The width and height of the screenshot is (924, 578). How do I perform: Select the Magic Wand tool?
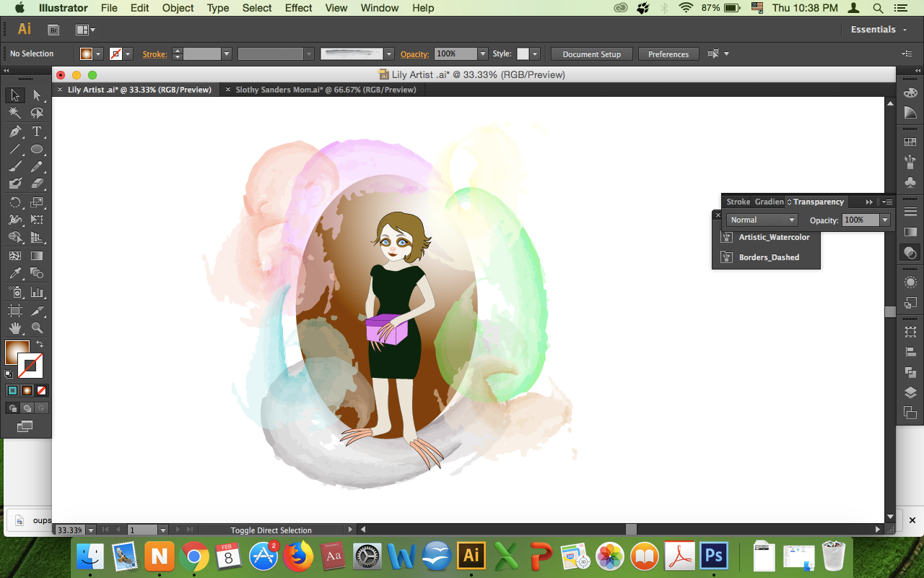pyautogui.click(x=14, y=113)
